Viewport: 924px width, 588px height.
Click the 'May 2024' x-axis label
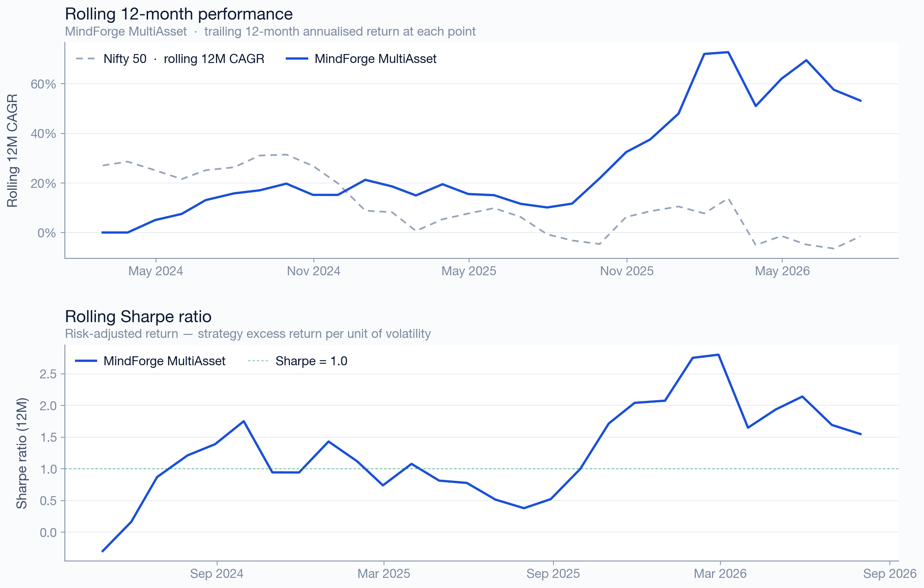156,271
